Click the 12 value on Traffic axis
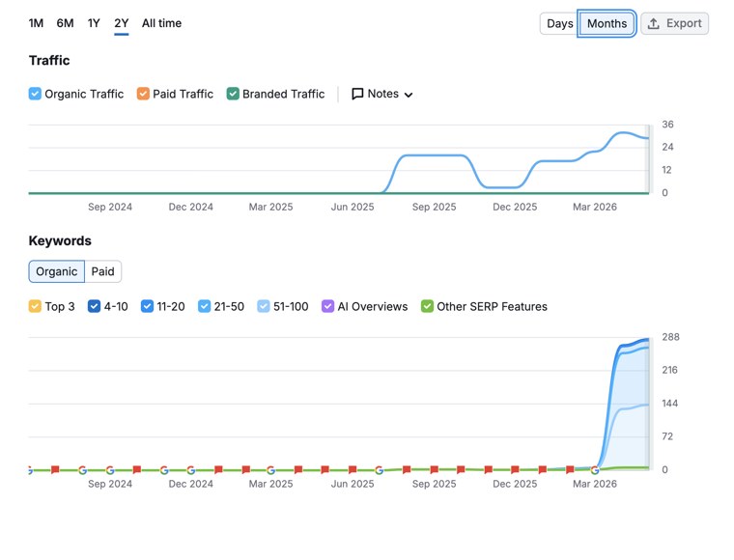 point(666,170)
